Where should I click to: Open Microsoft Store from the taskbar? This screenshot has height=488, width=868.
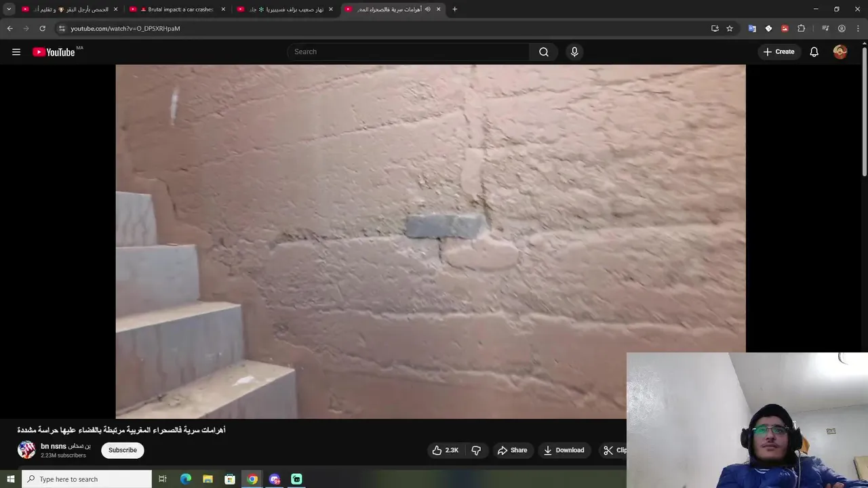pos(230,479)
